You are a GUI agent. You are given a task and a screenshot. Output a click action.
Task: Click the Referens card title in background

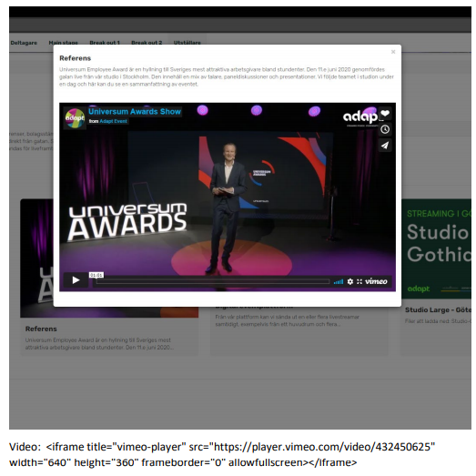(41, 329)
